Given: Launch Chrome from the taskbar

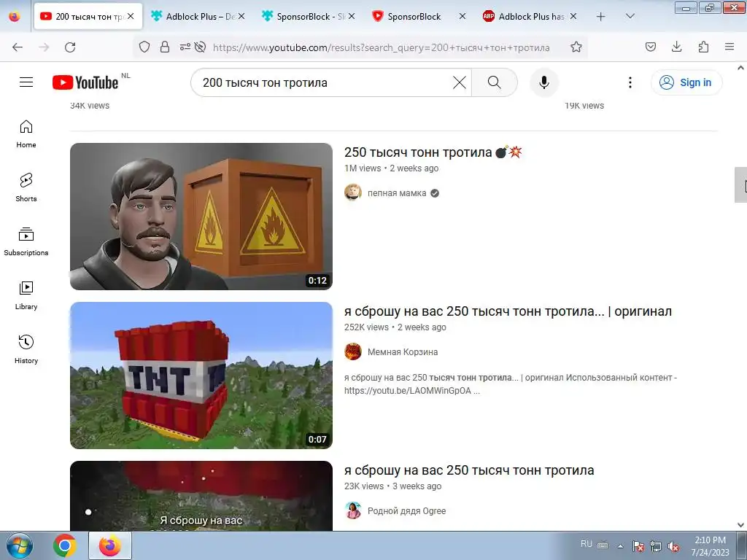Looking at the screenshot, I should click(65, 545).
